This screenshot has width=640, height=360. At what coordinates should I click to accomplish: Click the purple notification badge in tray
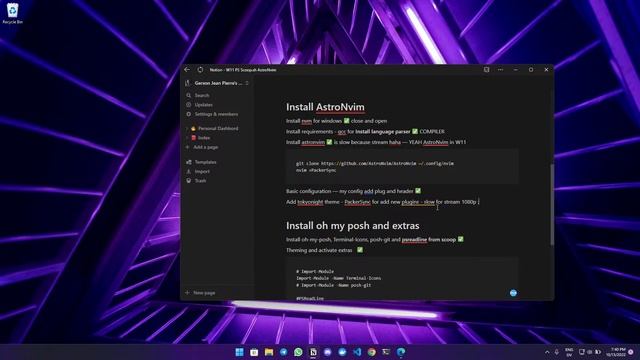(x=631, y=352)
